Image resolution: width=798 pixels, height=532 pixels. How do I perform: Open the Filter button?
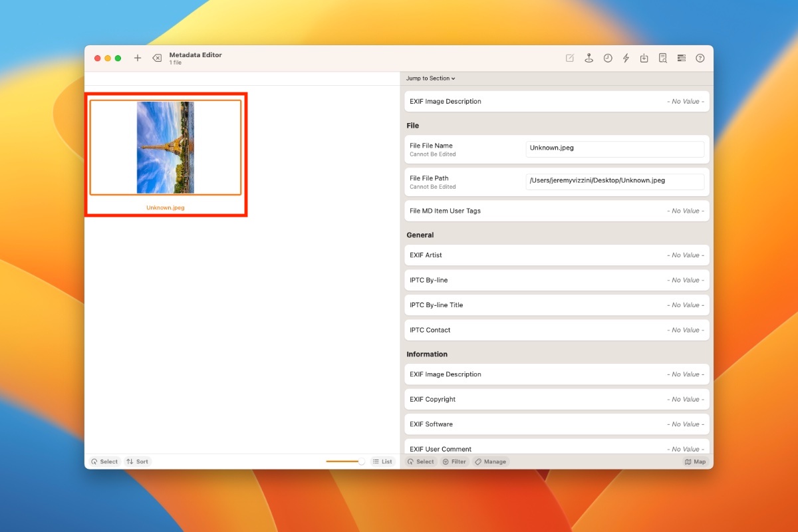[454, 462]
